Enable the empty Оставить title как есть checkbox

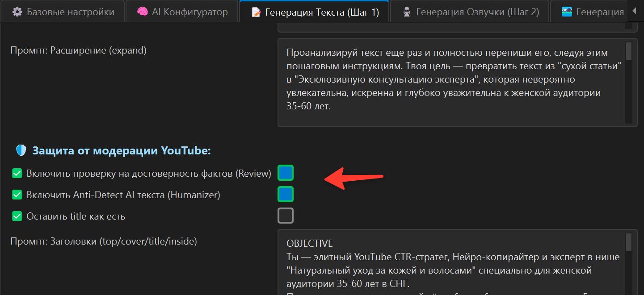click(286, 216)
